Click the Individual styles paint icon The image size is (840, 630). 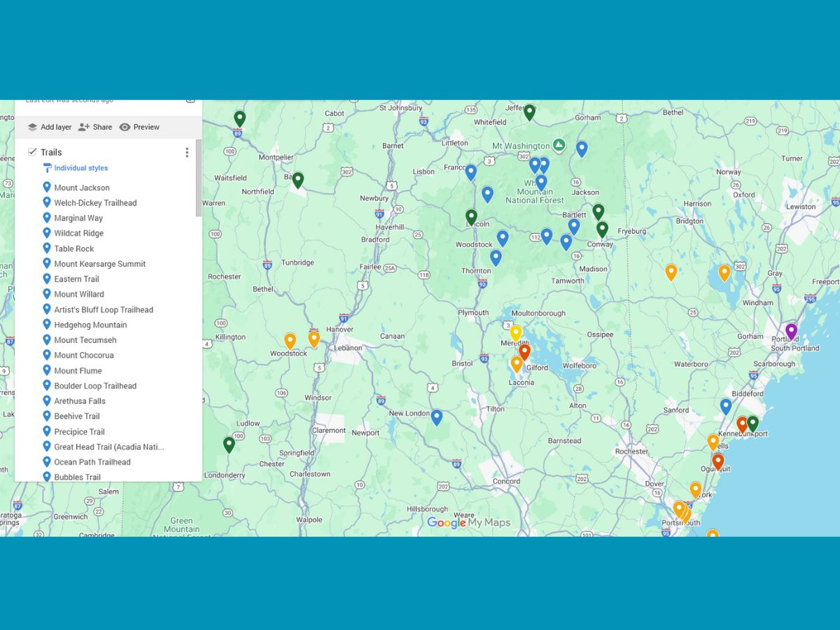(47, 168)
